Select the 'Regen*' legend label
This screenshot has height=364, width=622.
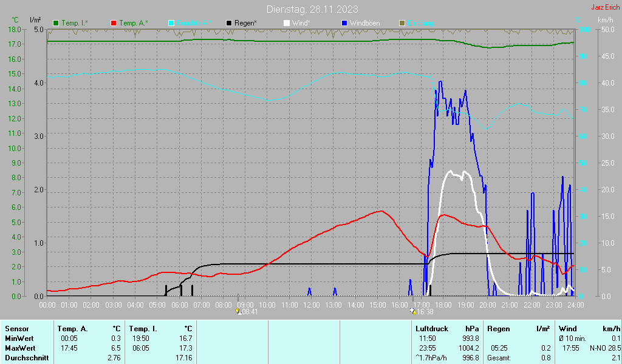[245, 23]
